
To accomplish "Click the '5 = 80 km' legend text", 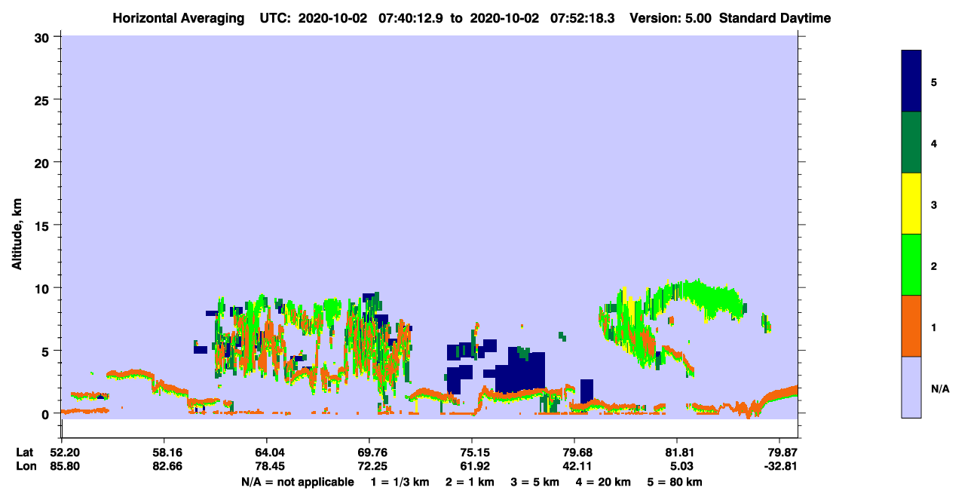I will point(675,482).
